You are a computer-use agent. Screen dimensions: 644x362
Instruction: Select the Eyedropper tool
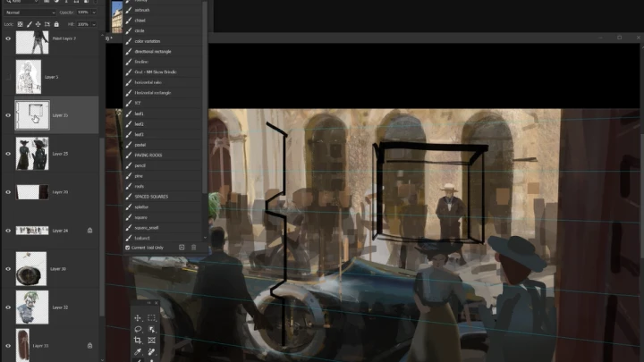point(138,352)
